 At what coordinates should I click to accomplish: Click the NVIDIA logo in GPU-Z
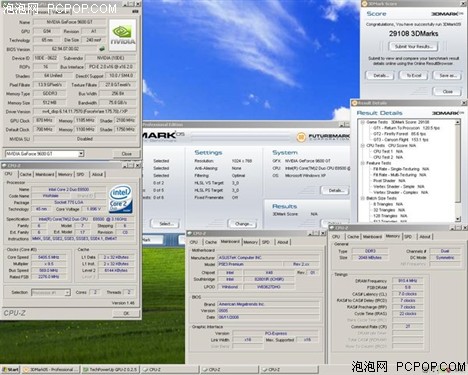[123, 35]
